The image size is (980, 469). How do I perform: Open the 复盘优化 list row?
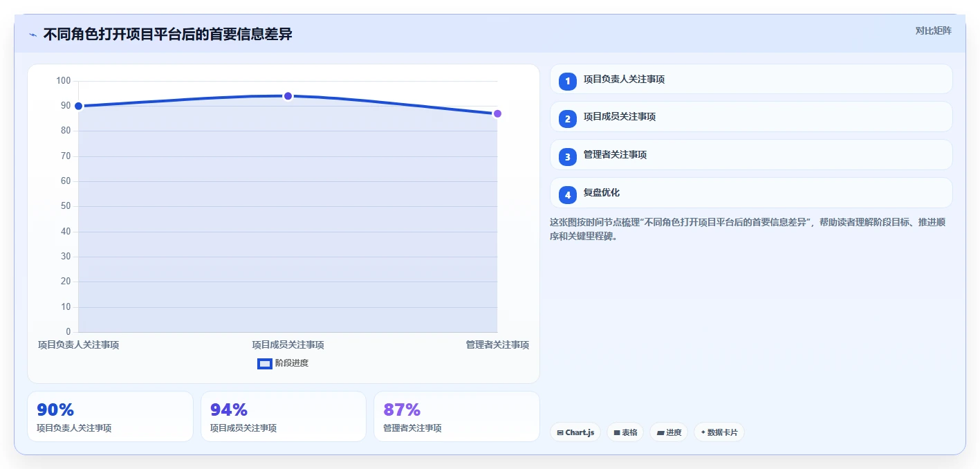[x=751, y=192]
